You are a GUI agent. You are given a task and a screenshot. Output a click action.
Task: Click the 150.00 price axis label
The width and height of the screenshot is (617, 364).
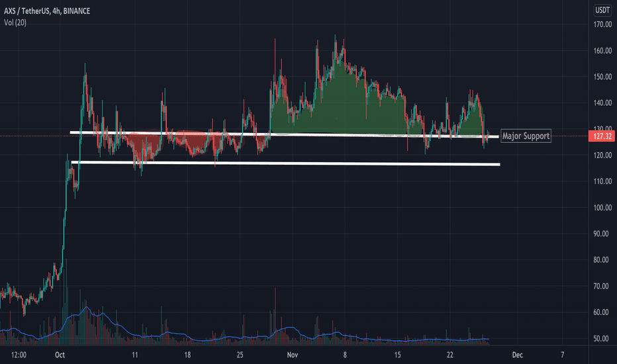click(602, 77)
